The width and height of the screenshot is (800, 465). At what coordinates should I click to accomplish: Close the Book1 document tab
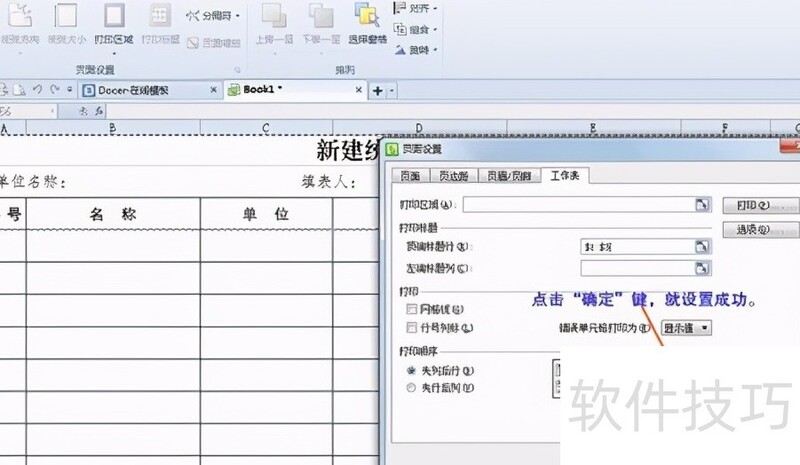click(359, 90)
